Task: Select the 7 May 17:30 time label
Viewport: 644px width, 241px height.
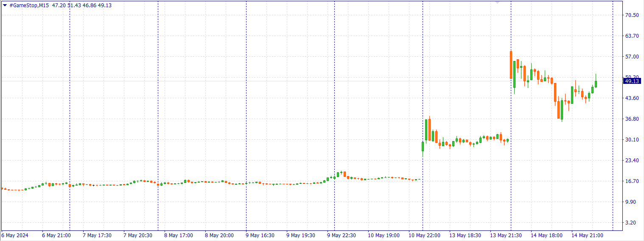Action: pos(97,235)
